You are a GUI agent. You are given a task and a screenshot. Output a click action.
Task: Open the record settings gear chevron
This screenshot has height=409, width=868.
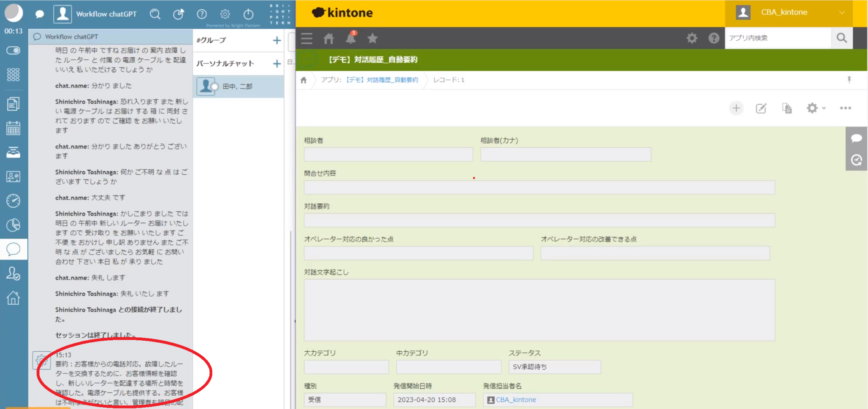[x=815, y=108]
